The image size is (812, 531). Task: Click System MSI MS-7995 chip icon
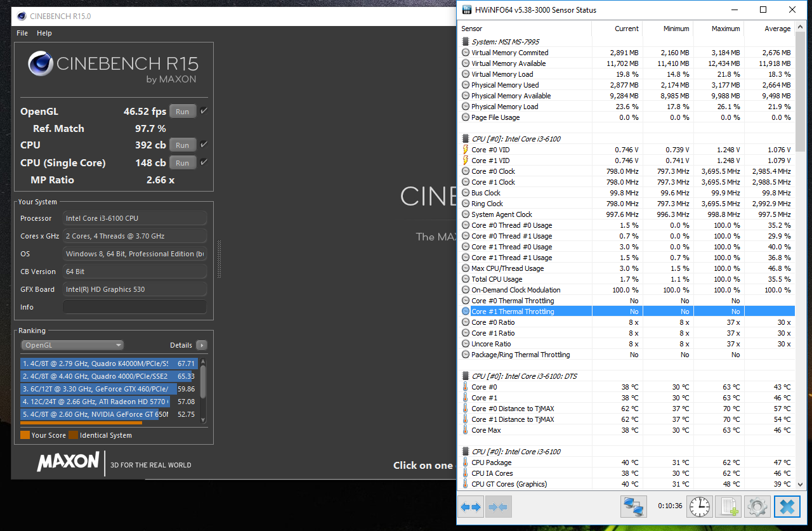tap(466, 42)
